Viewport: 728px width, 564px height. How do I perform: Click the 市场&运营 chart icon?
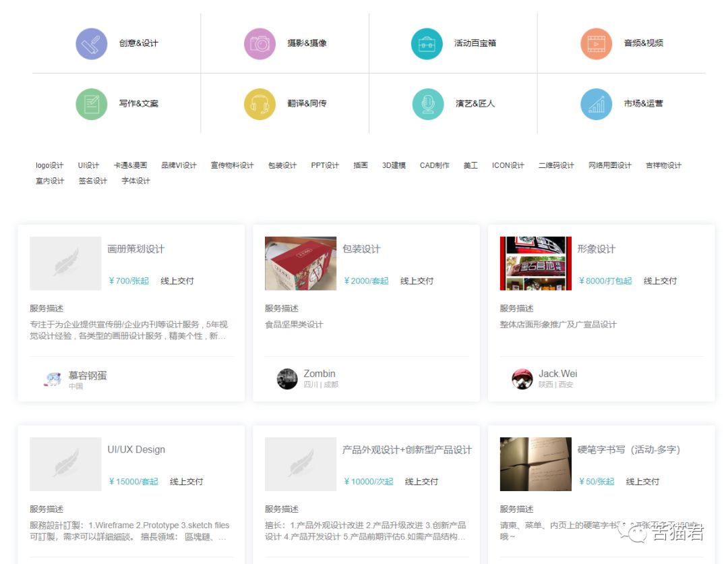coord(596,105)
